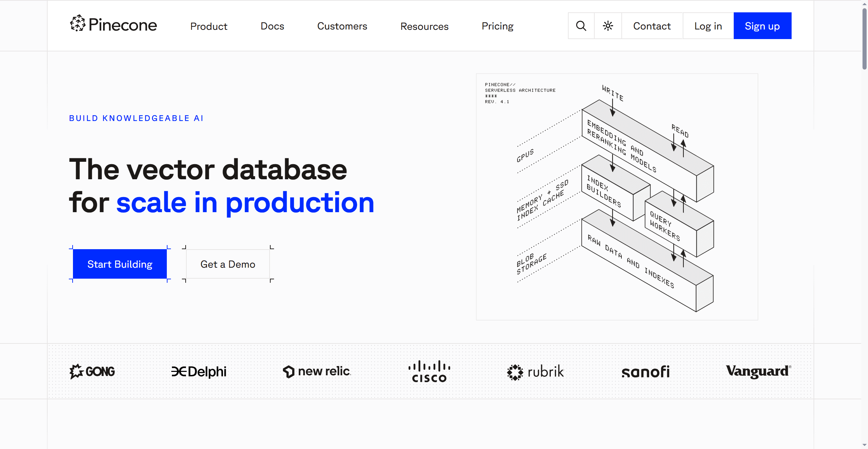Expand the Product navigation menu
Image resolution: width=868 pixels, height=449 pixels.
[209, 26]
